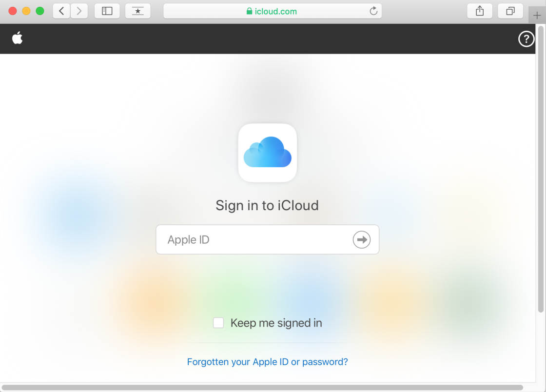Click the iCloud cloud logo

click(268, 153)
